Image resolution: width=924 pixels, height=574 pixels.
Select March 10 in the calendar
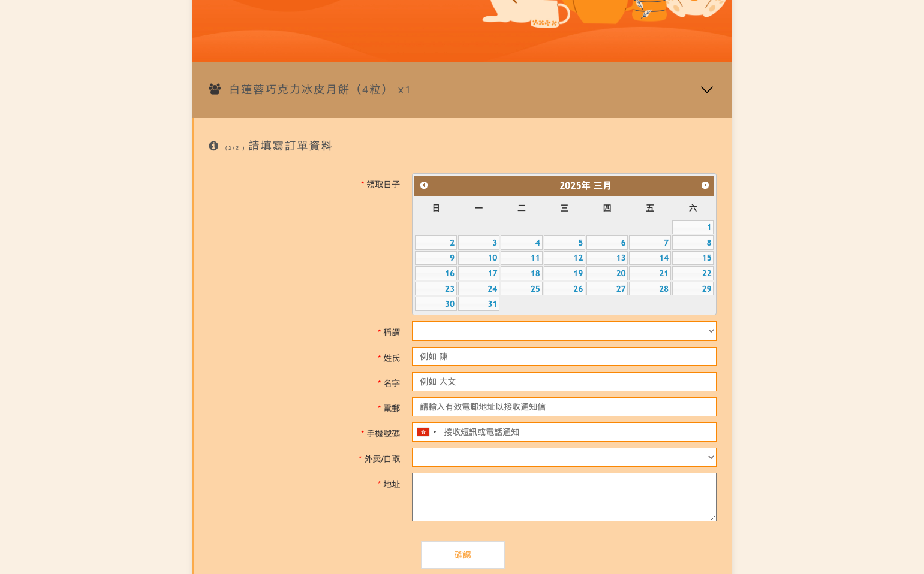coord(478,258)
